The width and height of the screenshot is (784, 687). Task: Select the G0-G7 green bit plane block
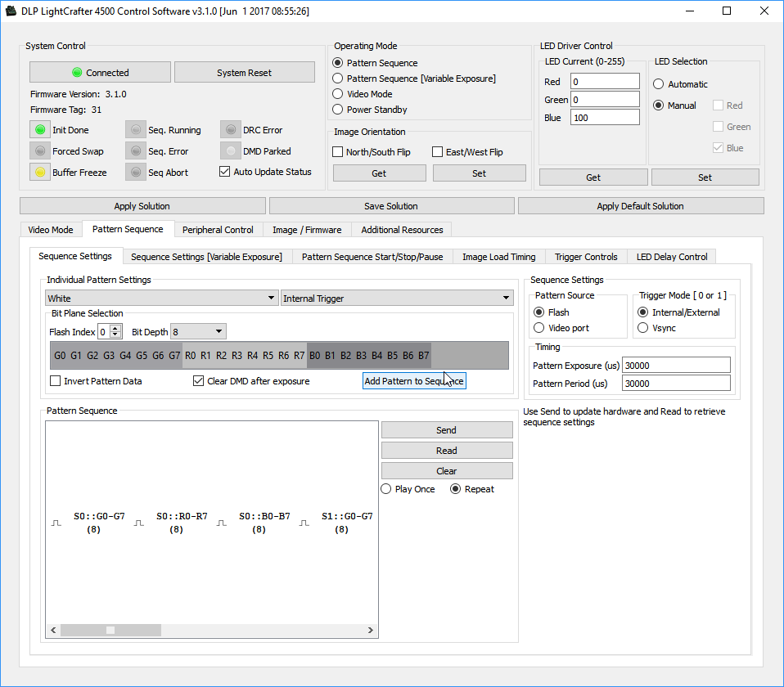(116, 356)
